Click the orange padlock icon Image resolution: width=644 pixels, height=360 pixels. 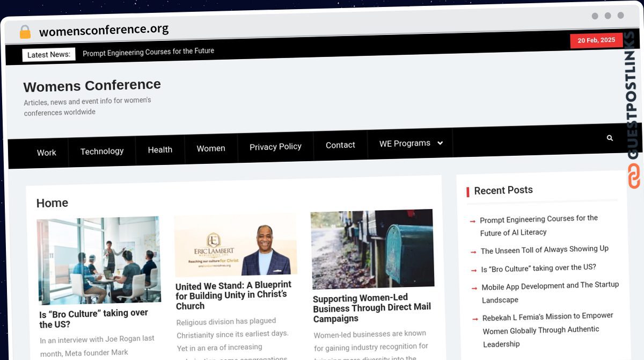pyautogui.click(x=25, y=32)
